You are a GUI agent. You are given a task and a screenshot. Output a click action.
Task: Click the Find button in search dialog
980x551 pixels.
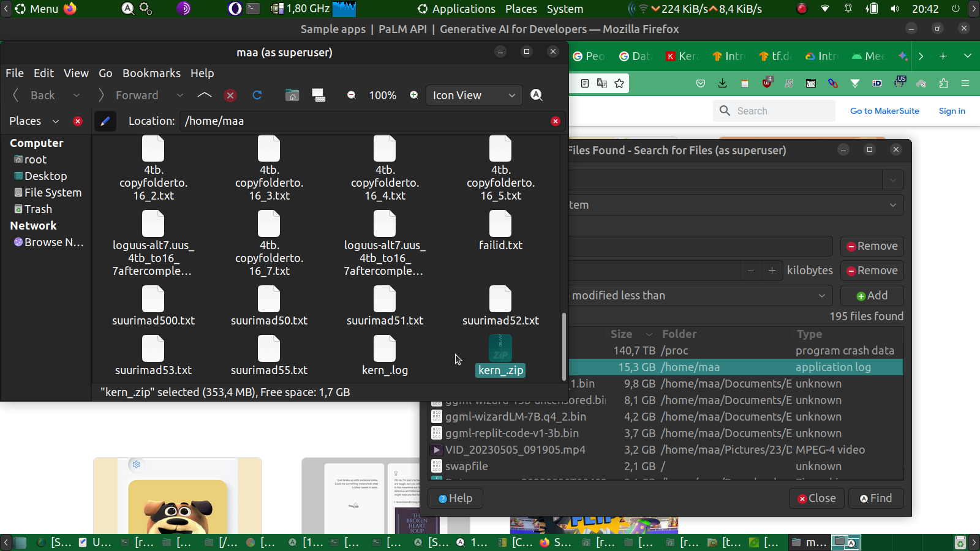876,498
